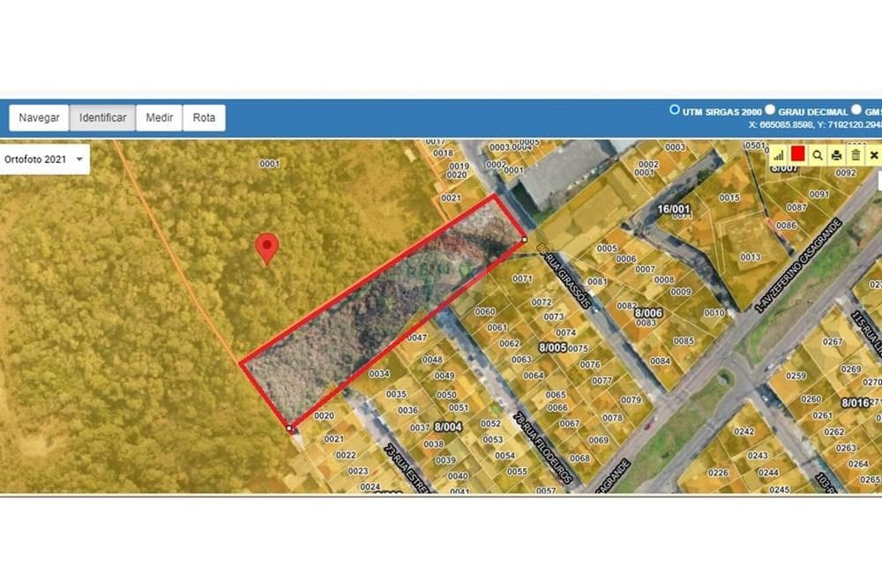Open the Medir measurement tool

pyautogui.click(x=159, y=117)
